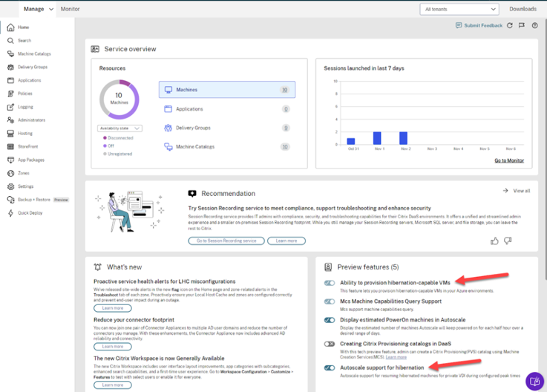Open Quick Deploy in sidebar
This screenshot has height=392, width=547.
point(30,213)
